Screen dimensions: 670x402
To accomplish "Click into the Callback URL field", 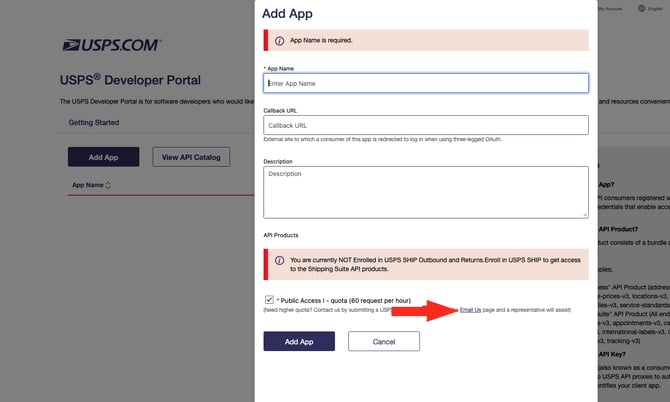I will coord(426,126).
